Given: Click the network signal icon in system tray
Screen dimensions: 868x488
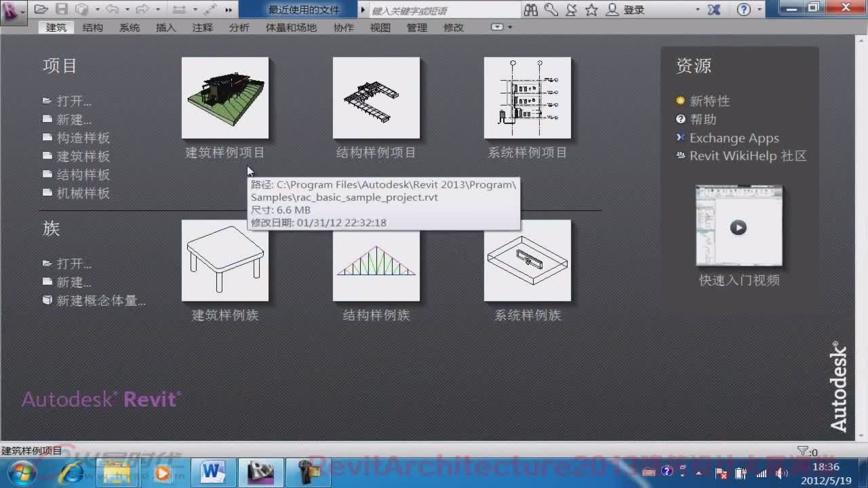Looking at the screenshot, I should 762,472.
